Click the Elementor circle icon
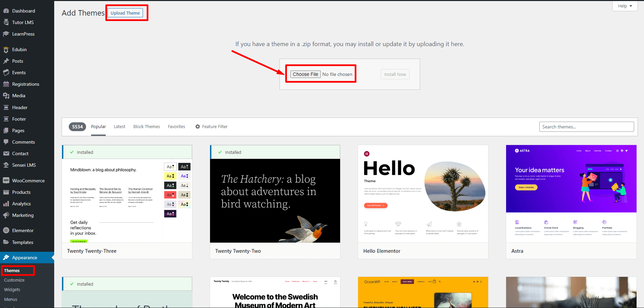The height and width of the screenshot is (308, 644). [x=6, y=230]
